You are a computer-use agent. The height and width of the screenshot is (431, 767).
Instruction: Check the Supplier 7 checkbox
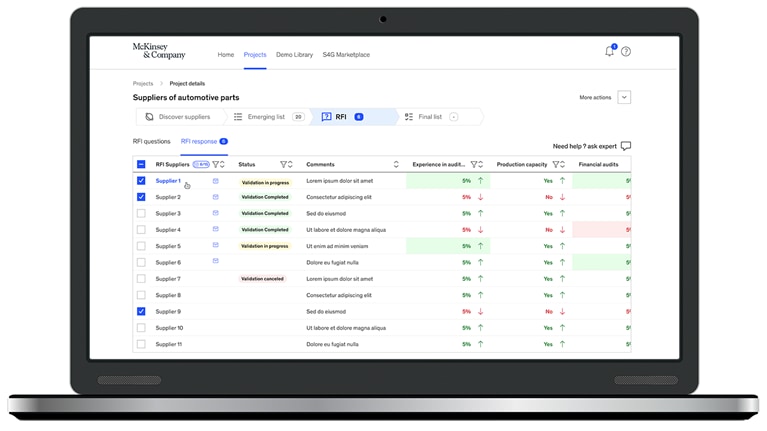(x=141, y=279)
